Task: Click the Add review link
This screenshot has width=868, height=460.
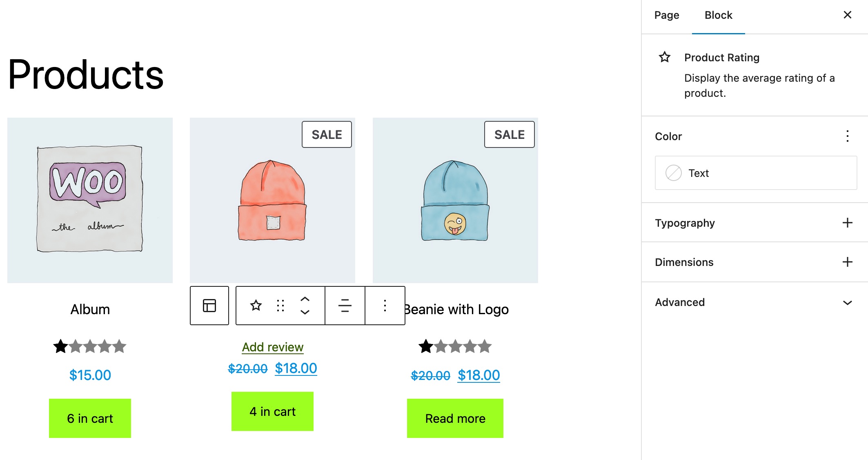Action: 273,347
